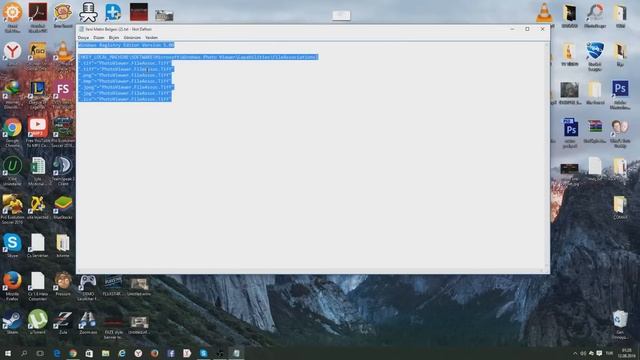
Task: Select the Internet Download Manager desktop icon
Action: [12, 93]
